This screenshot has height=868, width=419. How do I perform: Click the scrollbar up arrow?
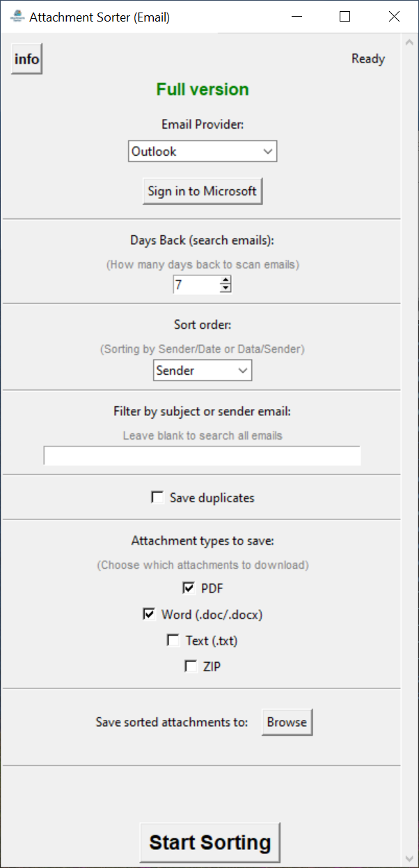pyautogui.click(x=409, y=41)
